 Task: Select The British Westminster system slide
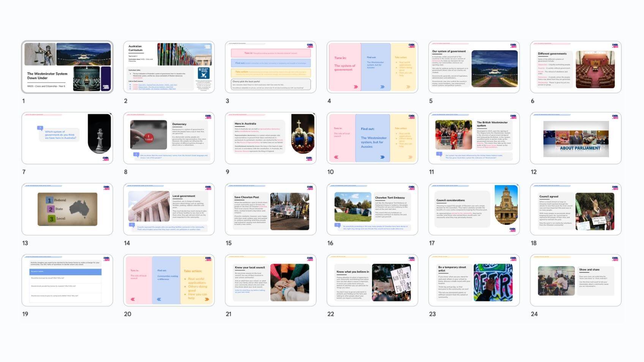pyautogui.click(x=474, y=138)
